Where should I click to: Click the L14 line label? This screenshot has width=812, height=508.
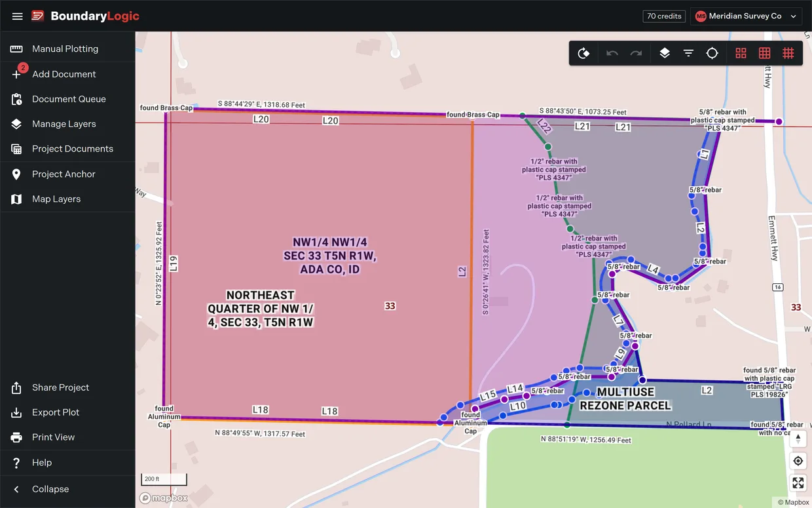pyautogui.click(x=515, y=389)
